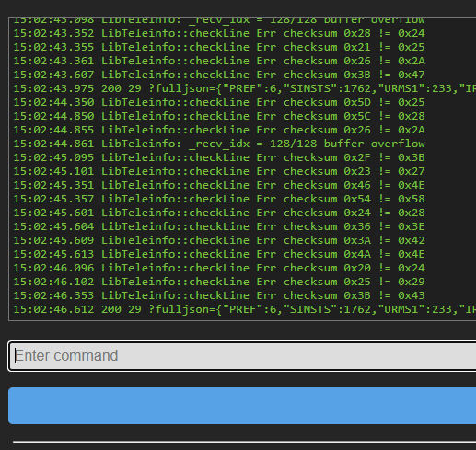Select checksum 0x54 != 0x58 log line
The height and width of the screenshot is (450, 476).
pos(219,199)
